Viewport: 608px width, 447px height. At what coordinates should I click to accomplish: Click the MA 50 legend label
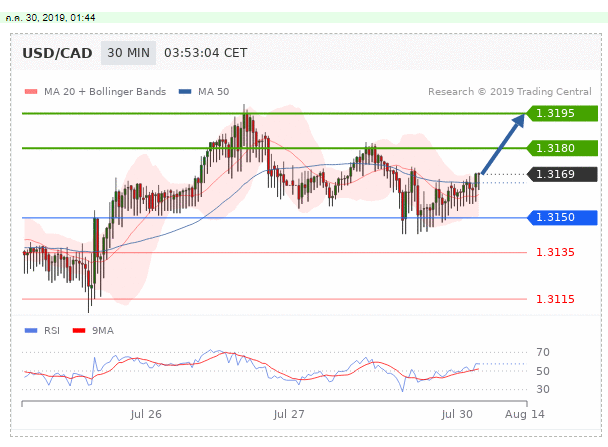214,92
